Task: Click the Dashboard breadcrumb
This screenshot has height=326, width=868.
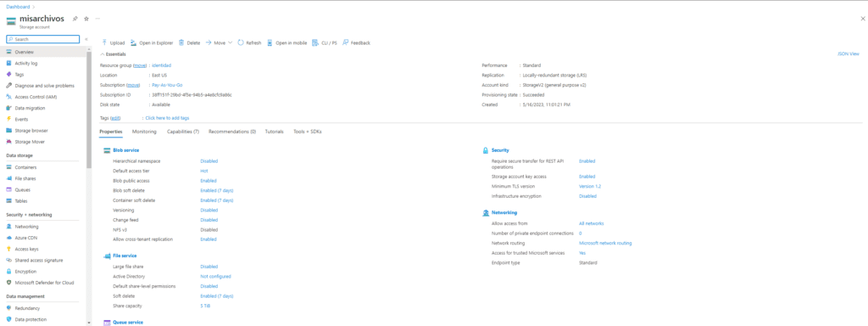Action: (x=18, y=7)
